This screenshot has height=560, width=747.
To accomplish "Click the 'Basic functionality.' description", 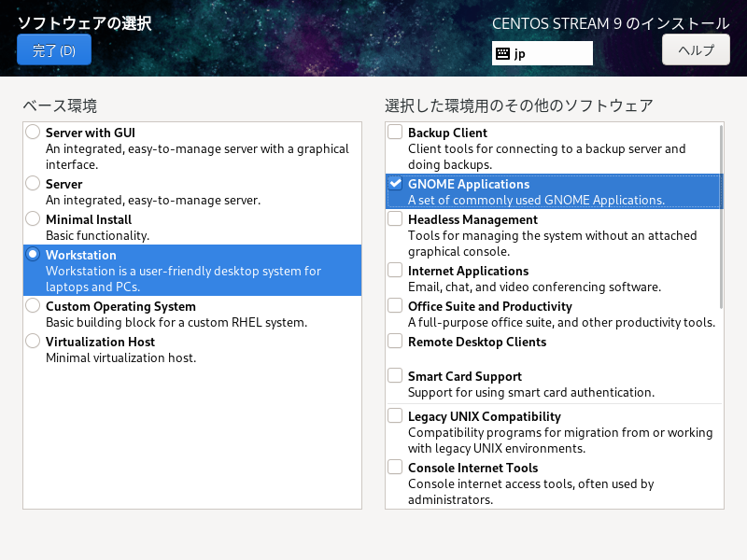I will coord(98,236).
